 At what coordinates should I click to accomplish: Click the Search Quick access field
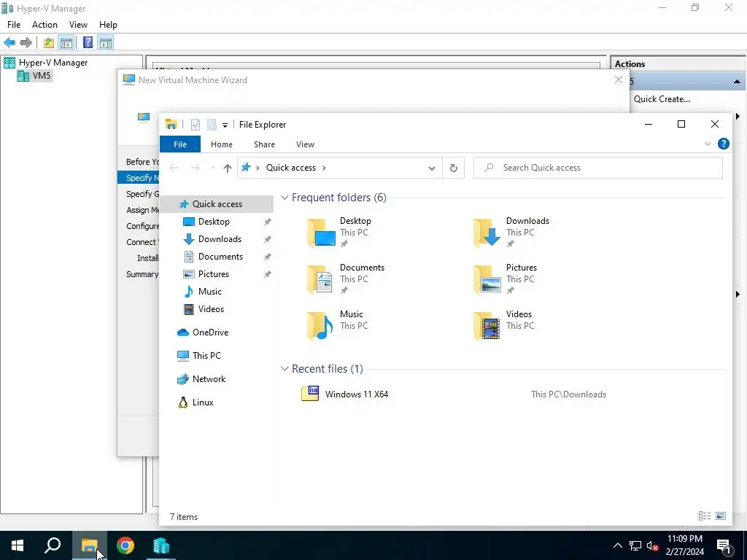598,168
